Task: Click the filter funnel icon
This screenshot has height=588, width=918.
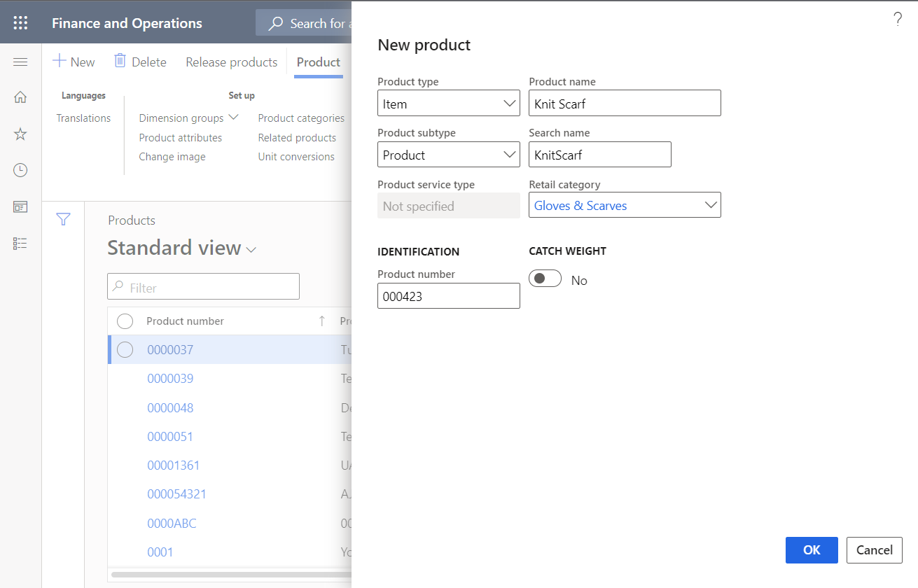Action: (x=63, y=220)
